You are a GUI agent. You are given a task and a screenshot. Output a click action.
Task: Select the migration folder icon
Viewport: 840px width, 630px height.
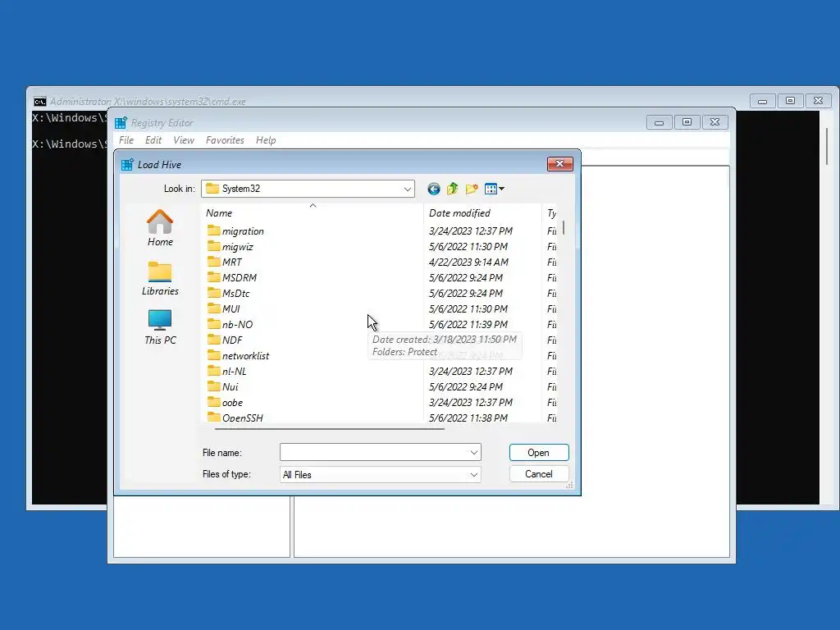point(213,231)
